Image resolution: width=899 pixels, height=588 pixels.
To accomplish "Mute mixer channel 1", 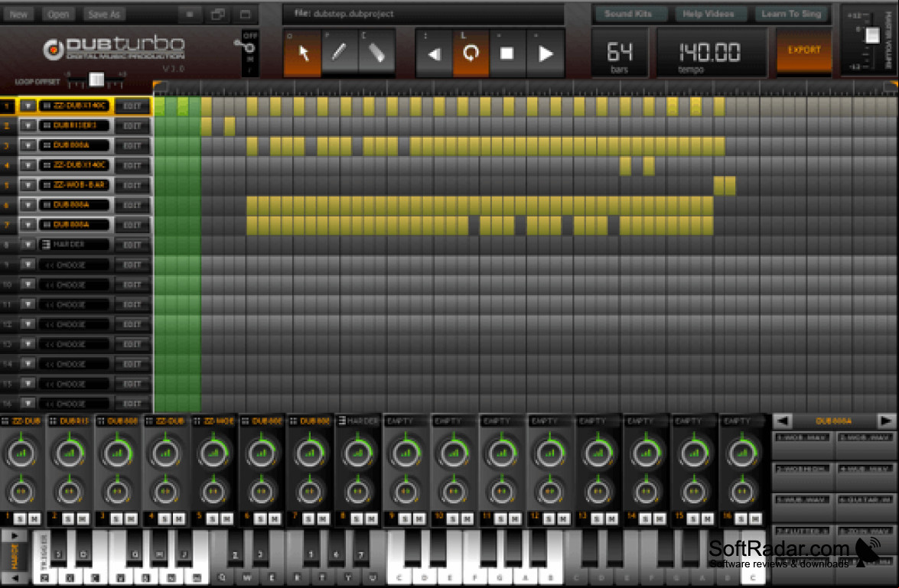I will pyautogui.click(x=34, y=518).
